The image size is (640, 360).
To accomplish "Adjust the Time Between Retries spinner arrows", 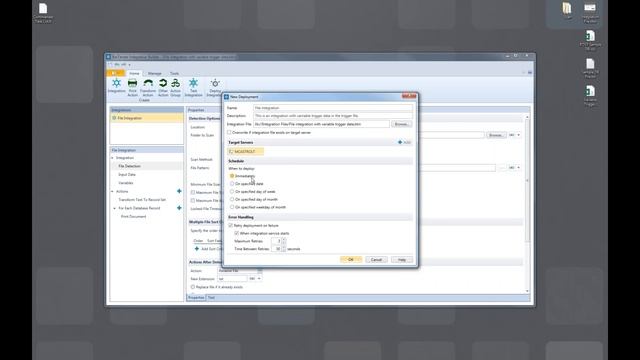I will pos(284,249).
